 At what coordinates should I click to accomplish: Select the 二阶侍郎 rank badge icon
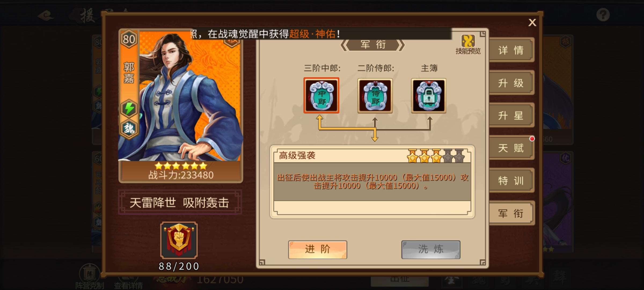375,96
